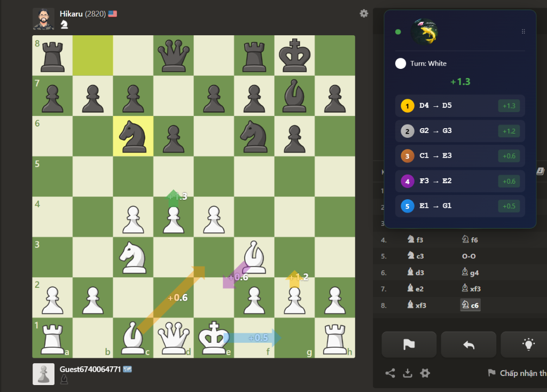Click the koi fish overlay avatar

425,32
